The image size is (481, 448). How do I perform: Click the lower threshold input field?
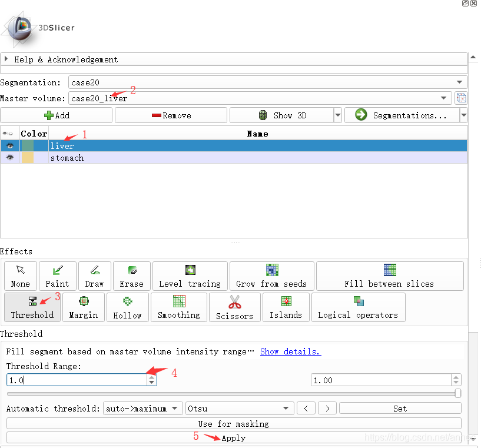[77, 380]
